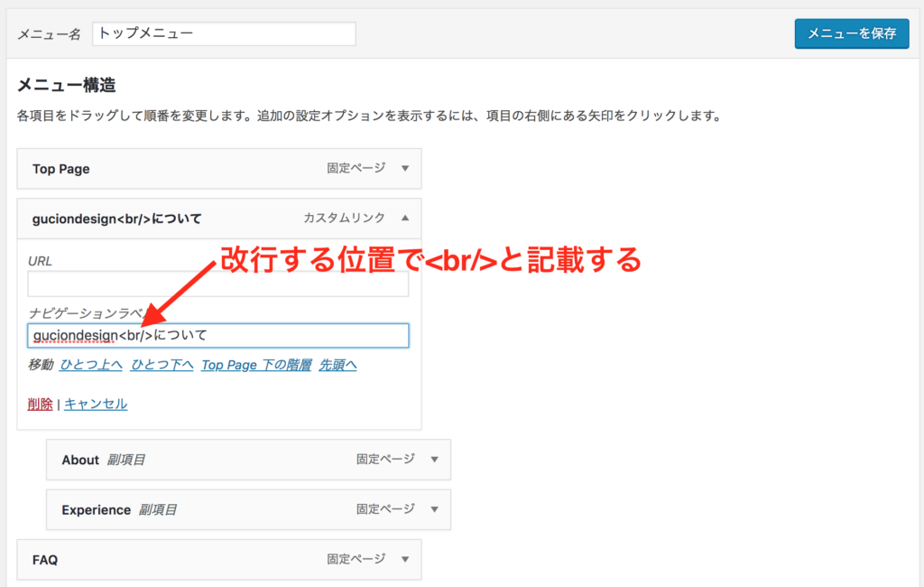Image resolution: width=924 pixels, height=587 pixels.
Task: Click the メニューを保存 button
Action: pyautogui.click(x=851, y=33)
